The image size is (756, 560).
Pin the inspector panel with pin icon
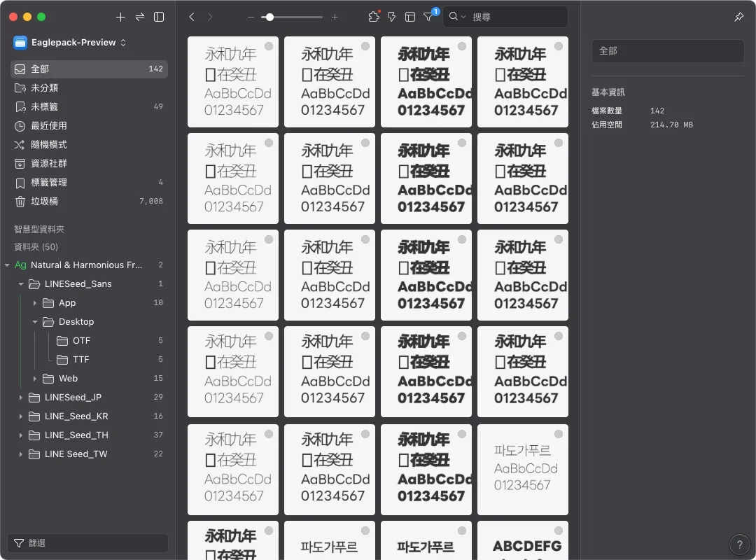tap(738, 17)
